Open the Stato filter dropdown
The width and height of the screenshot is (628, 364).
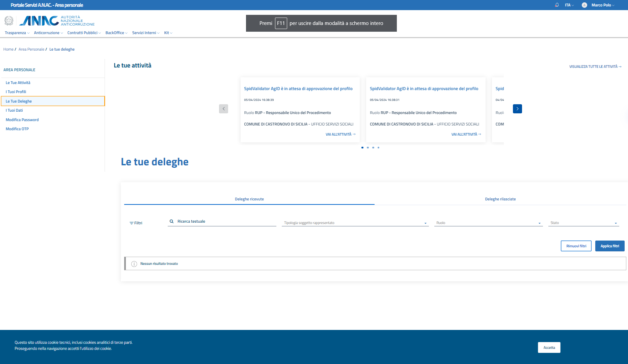[583, 223]
